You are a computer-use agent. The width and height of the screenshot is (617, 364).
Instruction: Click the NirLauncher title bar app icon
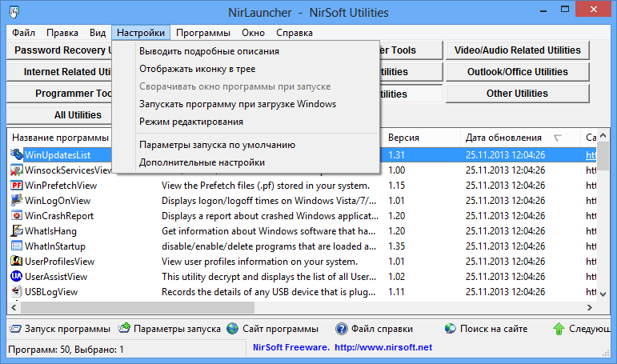coord(14,12)
